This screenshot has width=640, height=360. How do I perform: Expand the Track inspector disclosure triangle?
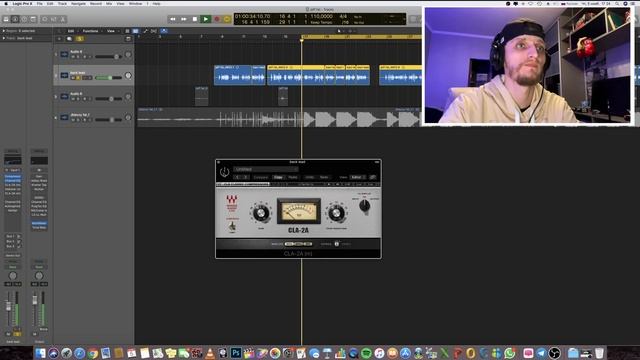point(4,38)
